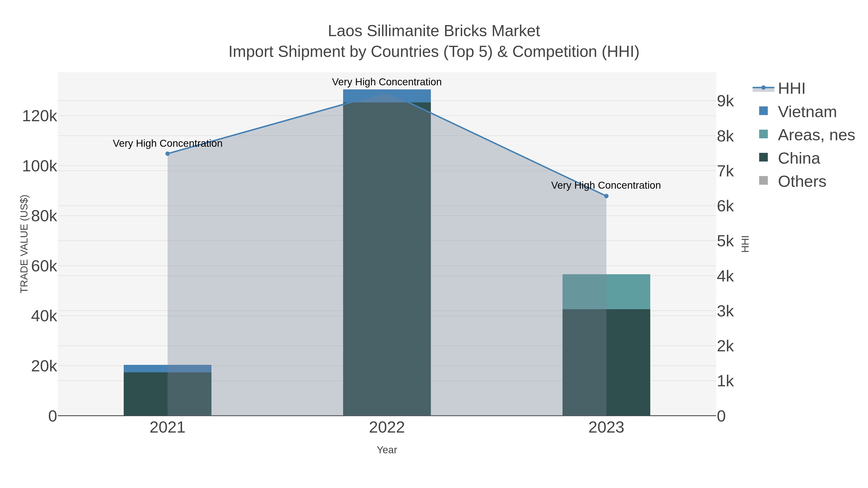Viewport: 868px width, 488px height.
Task: Click the 2022 Very High Concentration annotation
Action: click(387, 82)
